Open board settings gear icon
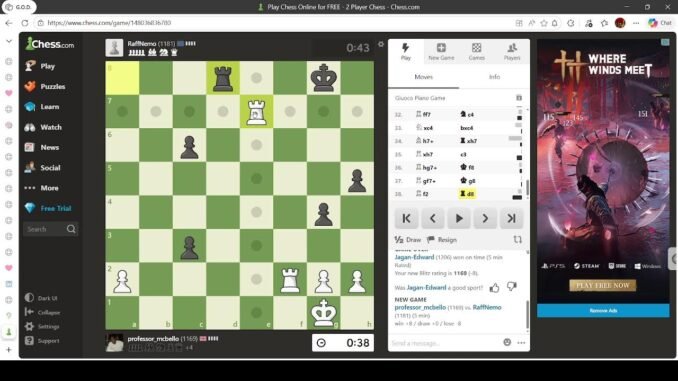The image size is (678, 381). point(381,44)
